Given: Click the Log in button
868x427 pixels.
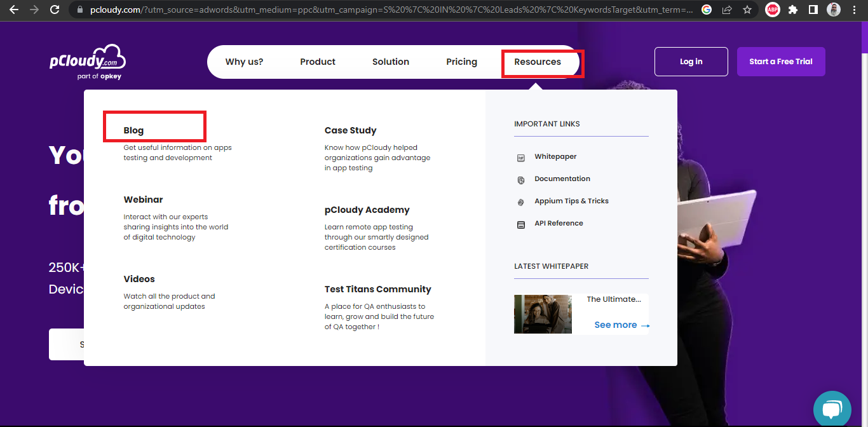Looking at the screenshot, I should point(691,62).
